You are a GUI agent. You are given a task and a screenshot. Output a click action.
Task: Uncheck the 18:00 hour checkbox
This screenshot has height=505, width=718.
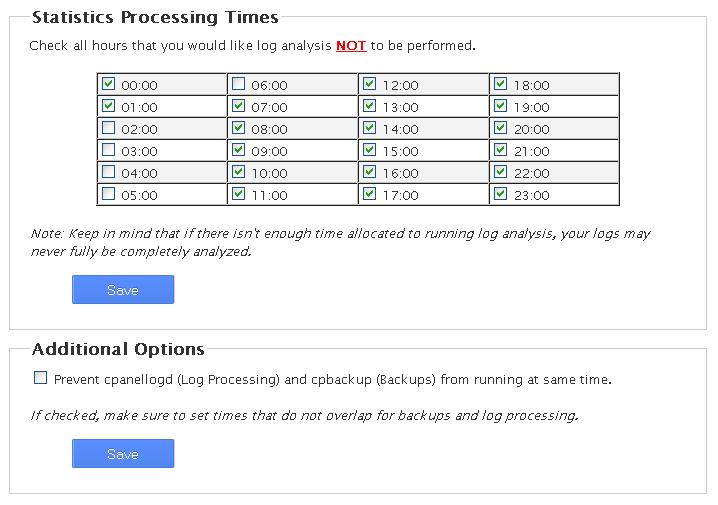click(500, 84)
